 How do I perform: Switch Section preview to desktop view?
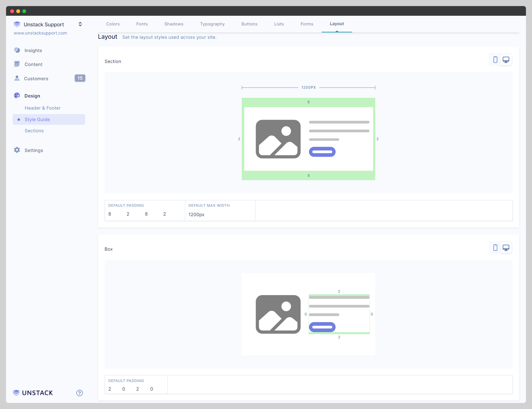(x=506, y=60)
